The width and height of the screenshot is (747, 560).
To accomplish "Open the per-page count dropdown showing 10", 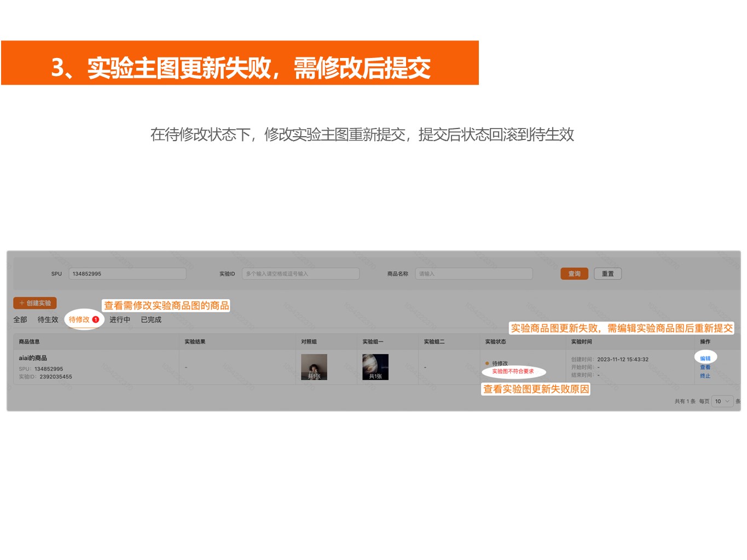I will [722, 401].
